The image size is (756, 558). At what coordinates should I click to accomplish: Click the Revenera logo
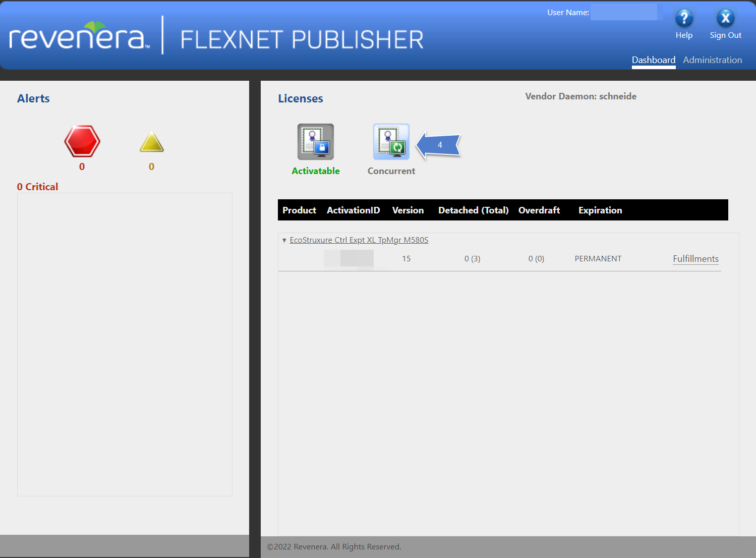pyautogui.click(x=80, y=35)
